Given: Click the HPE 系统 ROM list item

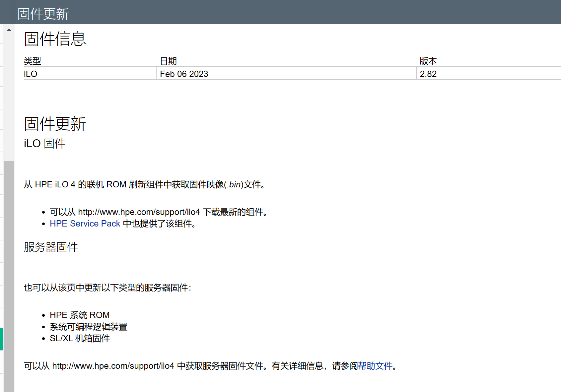Looking at the screenshot, I should [x=80, y=315].
